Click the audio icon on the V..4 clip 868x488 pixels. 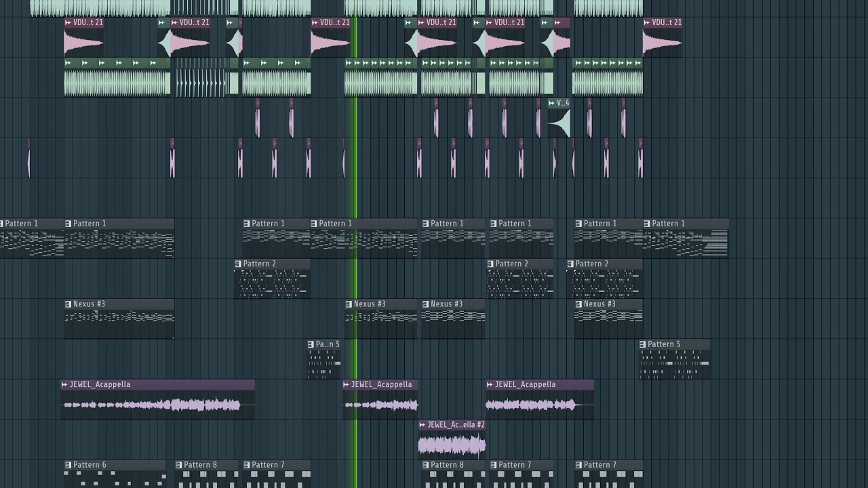click(552, 103)
